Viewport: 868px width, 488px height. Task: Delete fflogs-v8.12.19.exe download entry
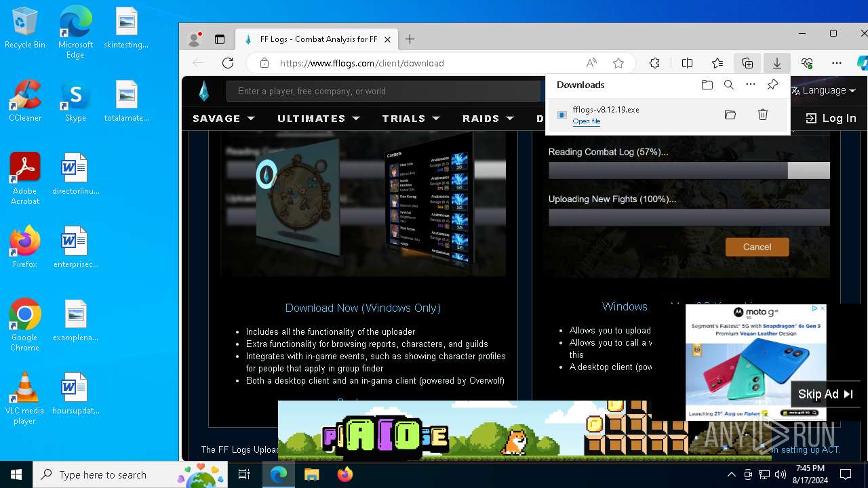tap(763, 115)
